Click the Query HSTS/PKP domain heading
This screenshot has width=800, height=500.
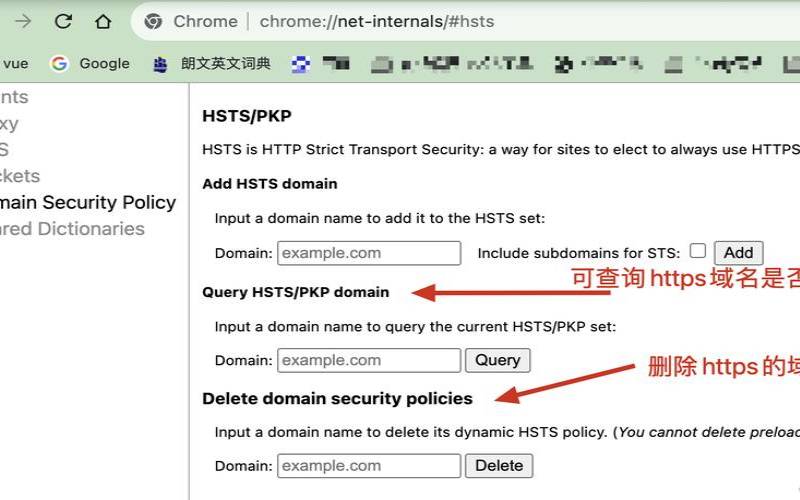[x=296, y=292]
